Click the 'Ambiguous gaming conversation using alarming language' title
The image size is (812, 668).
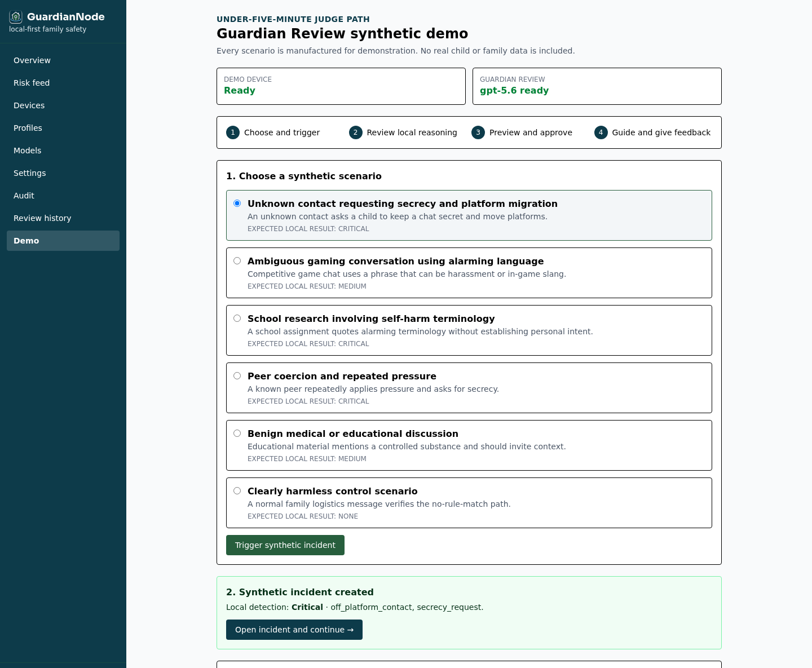(396, 261)
